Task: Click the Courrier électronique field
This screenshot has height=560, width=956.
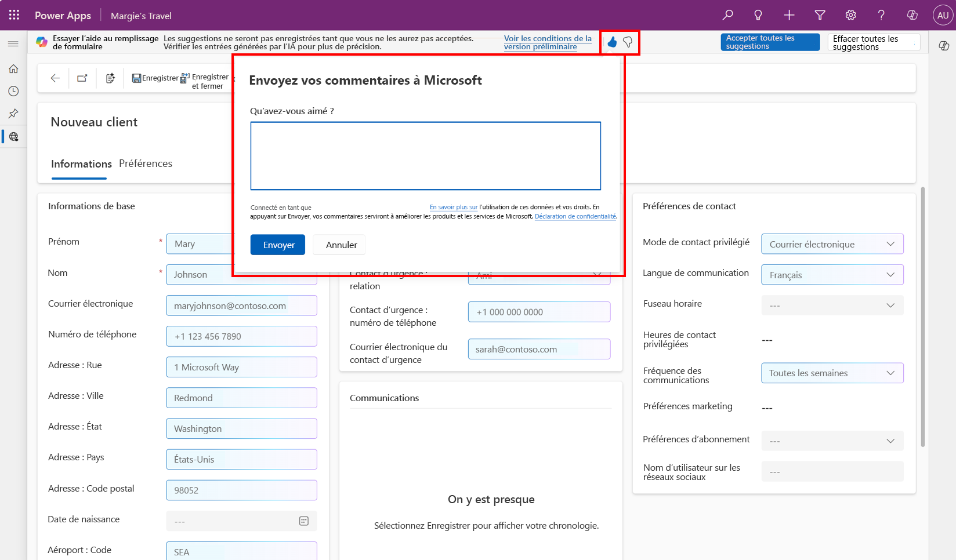Action: [241, 306]
